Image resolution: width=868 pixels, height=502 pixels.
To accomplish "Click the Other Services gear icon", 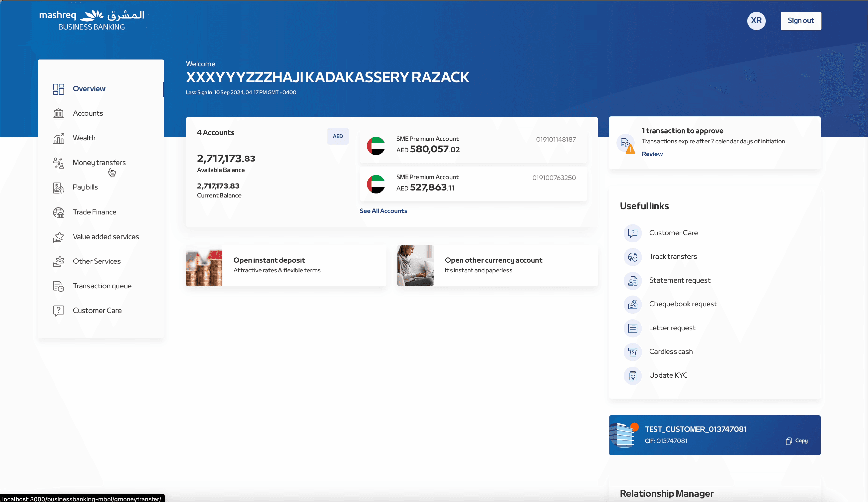I will tap(58, 261).
